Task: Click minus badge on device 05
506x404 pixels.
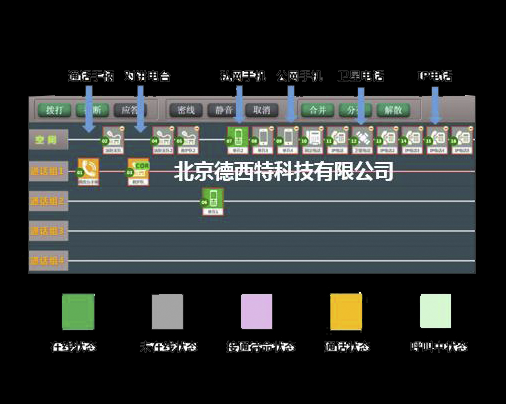Action: point(197,128)
